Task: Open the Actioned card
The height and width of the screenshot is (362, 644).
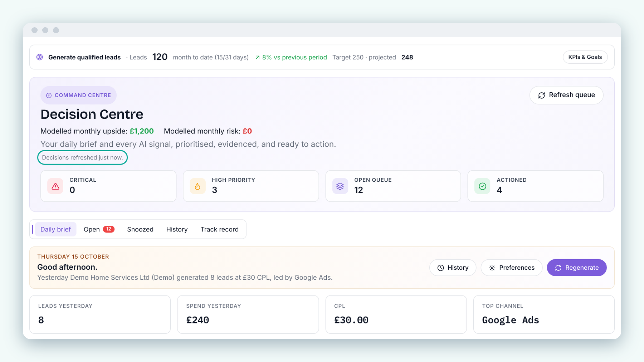Action: click(x=535, y=186)
